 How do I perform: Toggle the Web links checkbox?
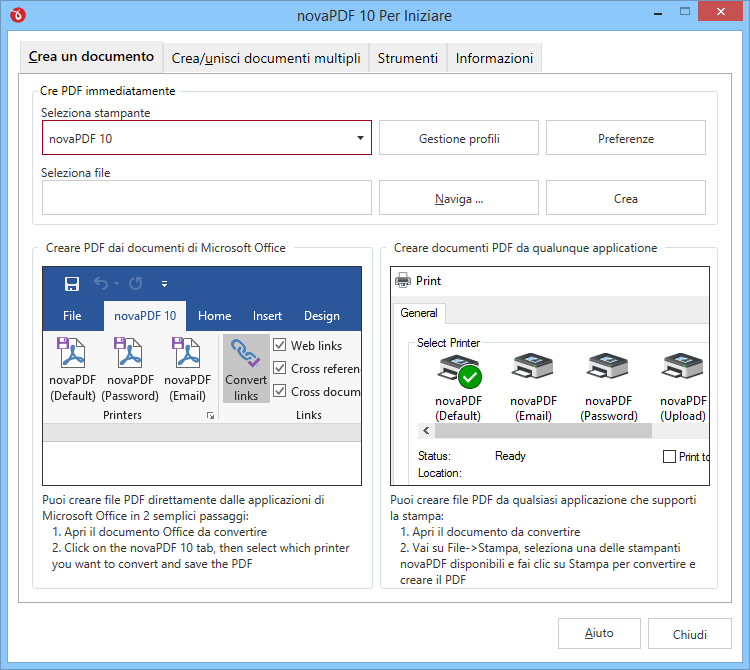click(x=279, y=345)
